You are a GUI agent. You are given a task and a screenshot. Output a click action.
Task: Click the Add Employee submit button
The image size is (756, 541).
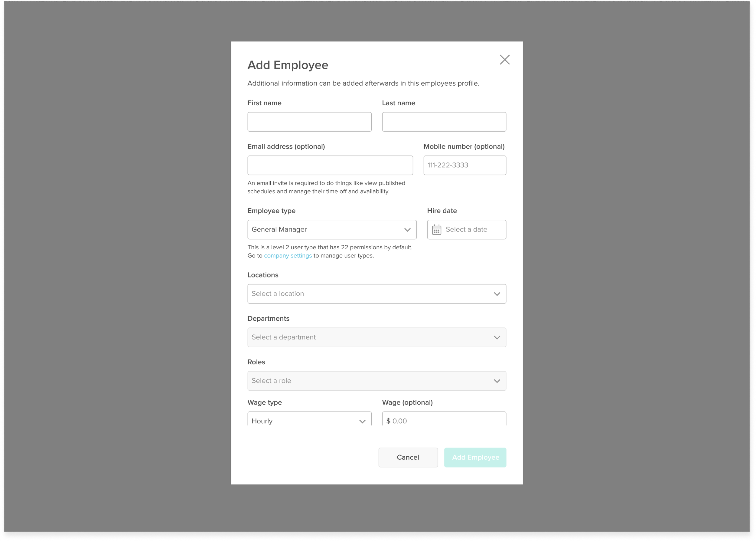pyautogui.click(x=475, y=457)
